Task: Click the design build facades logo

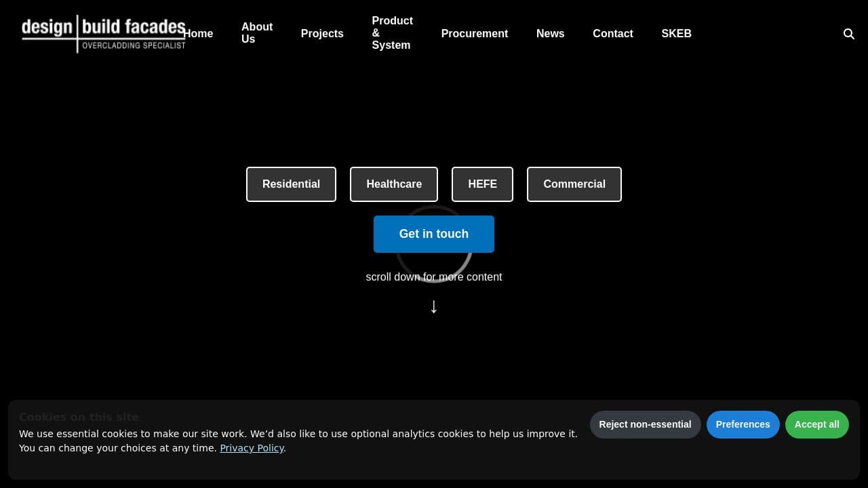Action: (103, 34)
